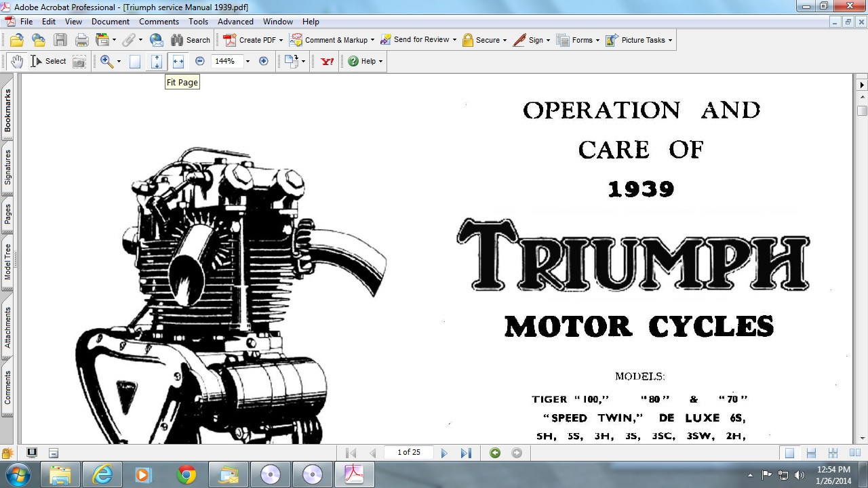Open the Forms toolbar button
868x488 pixels.
pos(578,40)
